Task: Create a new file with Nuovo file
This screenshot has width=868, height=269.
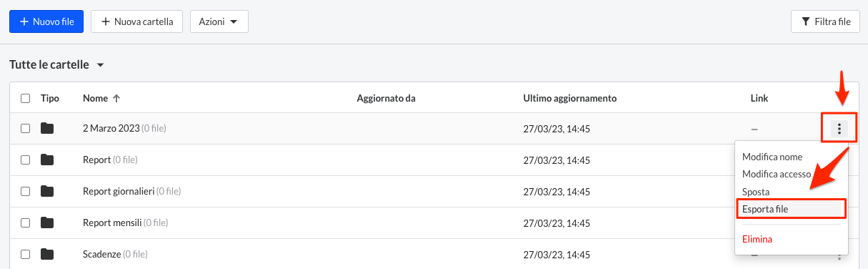Action: point(46,21)
